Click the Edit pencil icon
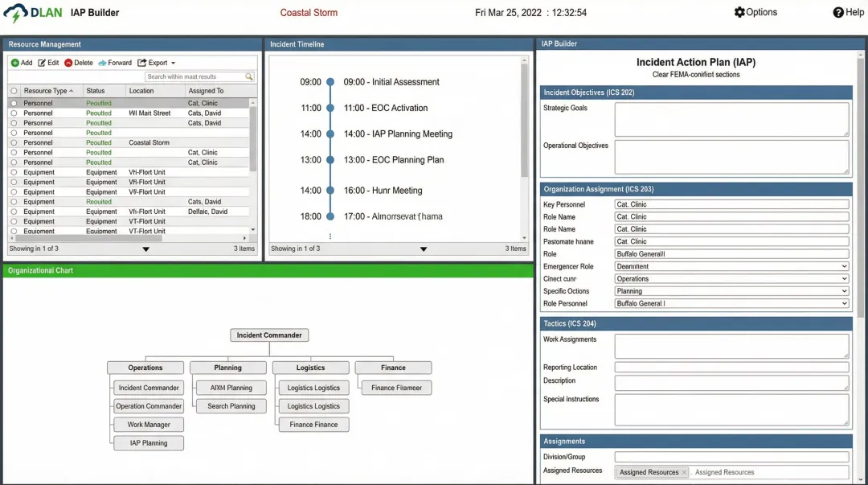This screenshot has height=485, width=868. 42,63
